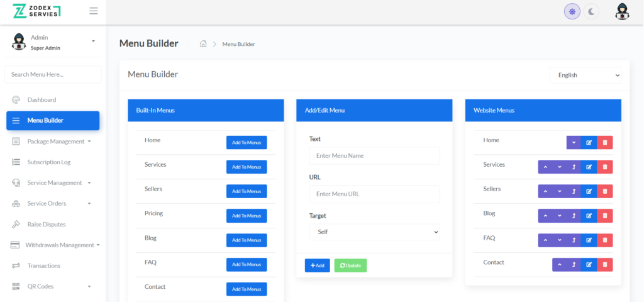Enable light mode with sun icon

coord(572,11)
